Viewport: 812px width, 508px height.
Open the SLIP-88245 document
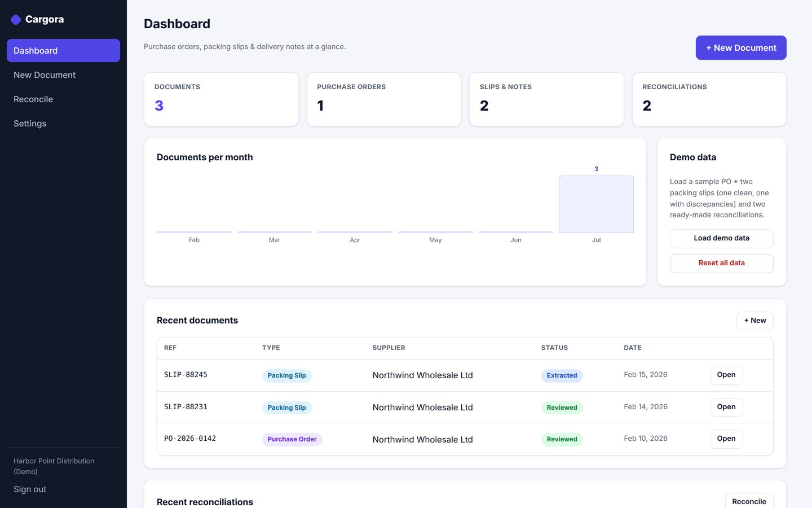click(x=726, y=375)
